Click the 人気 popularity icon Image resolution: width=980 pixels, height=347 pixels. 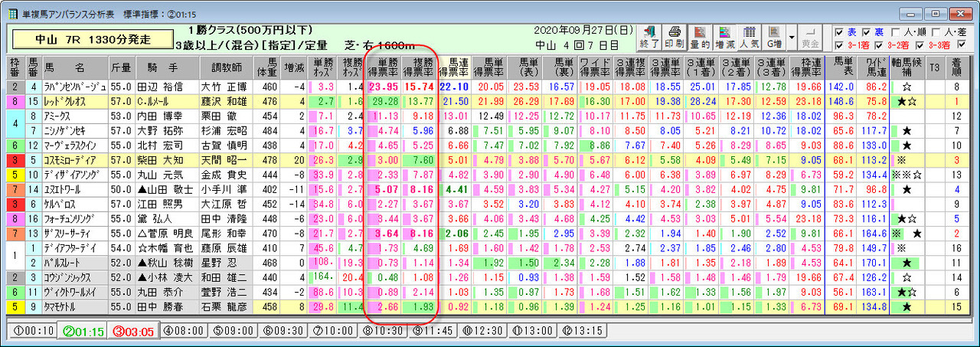click(750, 37)
